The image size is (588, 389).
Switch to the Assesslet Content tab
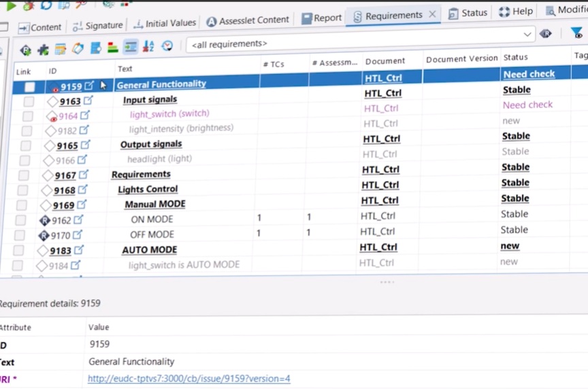248,20
